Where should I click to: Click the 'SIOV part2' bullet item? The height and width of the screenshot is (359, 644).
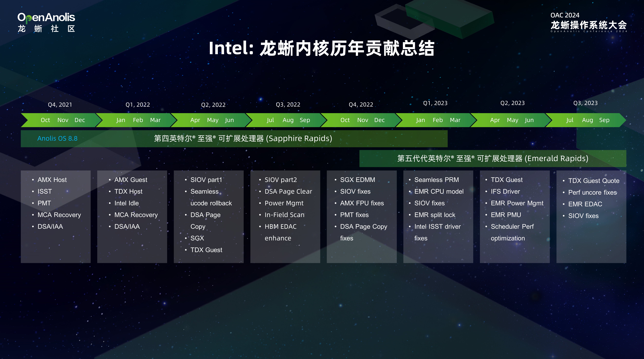click(x=281, y=180)
